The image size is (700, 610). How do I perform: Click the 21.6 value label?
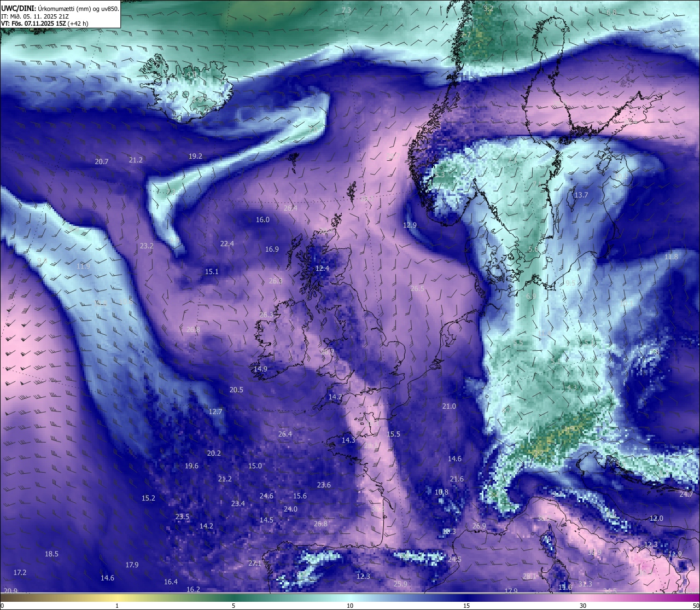(457, 479)
